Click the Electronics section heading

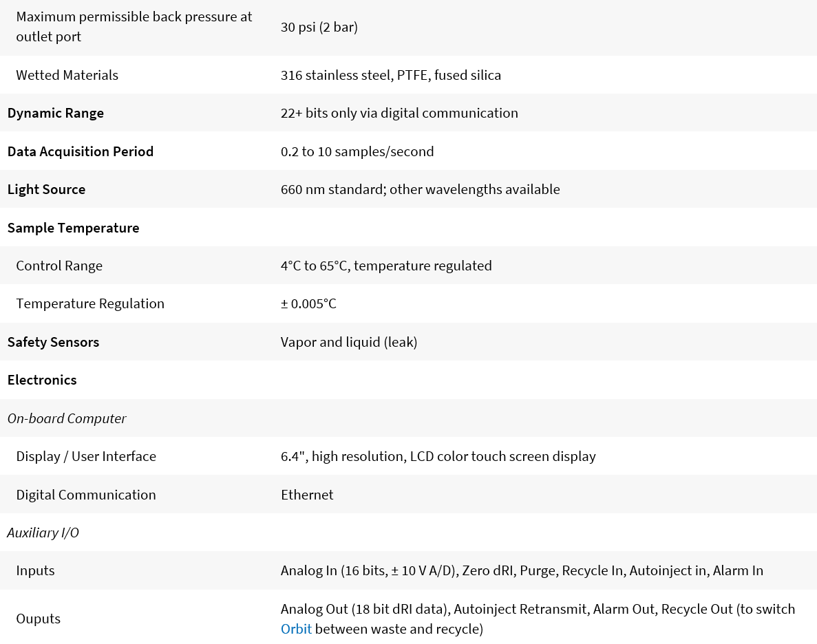click(x=42, y=380)
